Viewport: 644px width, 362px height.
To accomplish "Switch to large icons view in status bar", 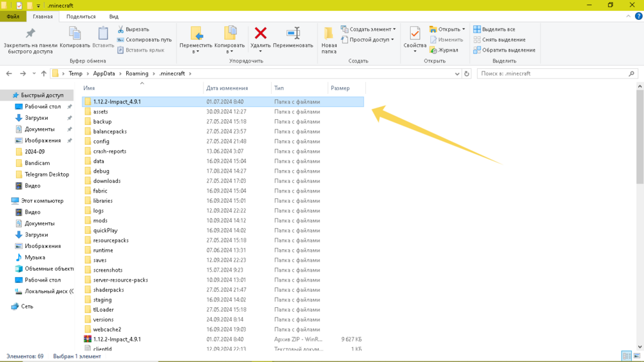I will 637,356.
